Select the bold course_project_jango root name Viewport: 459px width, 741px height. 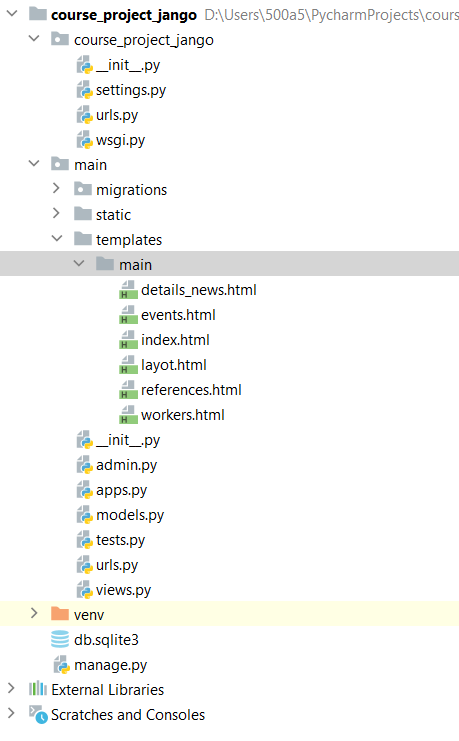tap(124, 15)
